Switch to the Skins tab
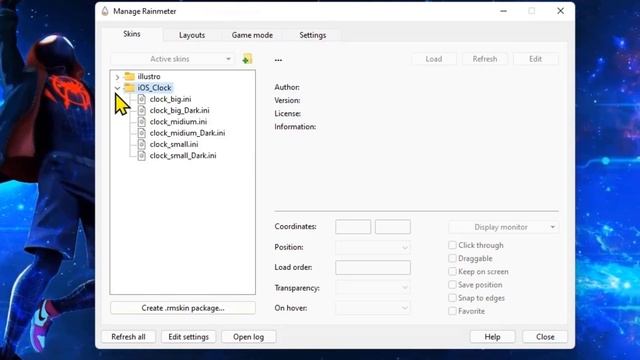The image size is (640, 360). coord(132,34)
